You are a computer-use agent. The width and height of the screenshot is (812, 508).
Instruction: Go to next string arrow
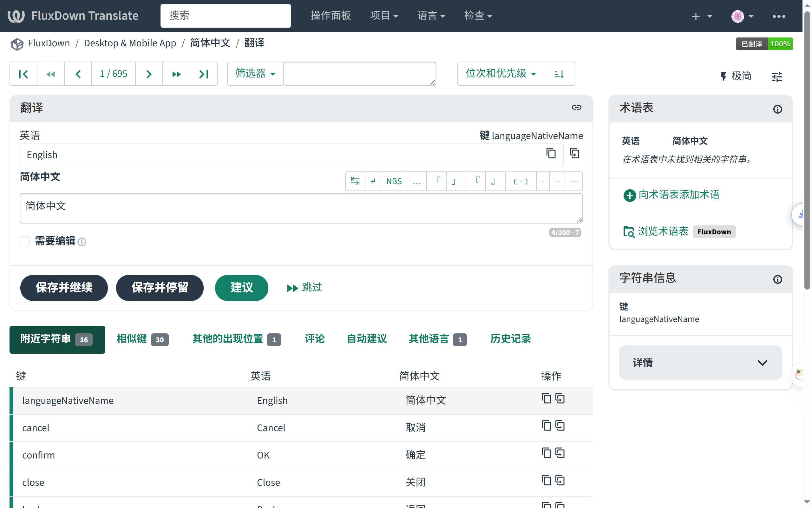pos(149,74)
